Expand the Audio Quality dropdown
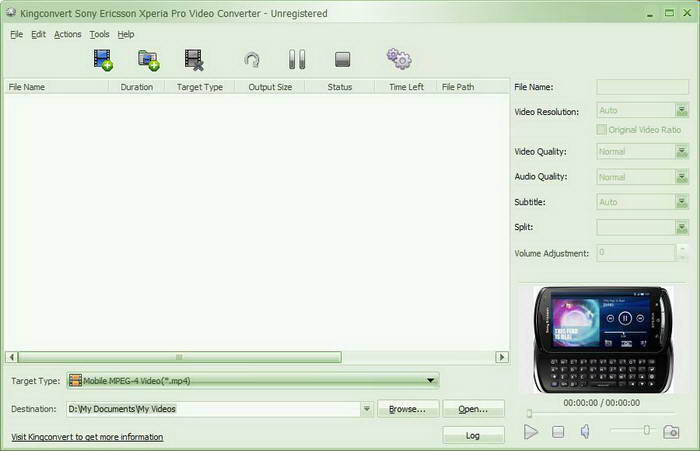This screenshot has height=451, width=700. 682,177
